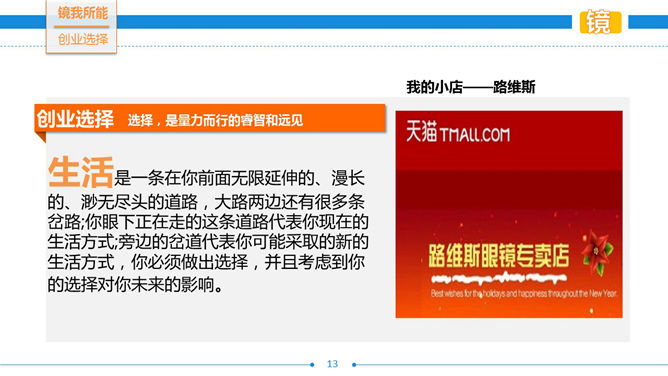The image size is (668, 376).
Task: Click the 天猫 TMALL.COM logo
Action: coord(458,132)
